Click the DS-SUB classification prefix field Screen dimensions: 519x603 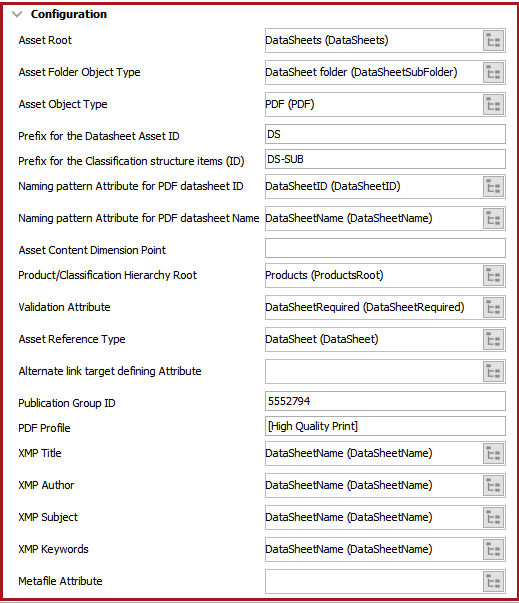tap(385, 159)
